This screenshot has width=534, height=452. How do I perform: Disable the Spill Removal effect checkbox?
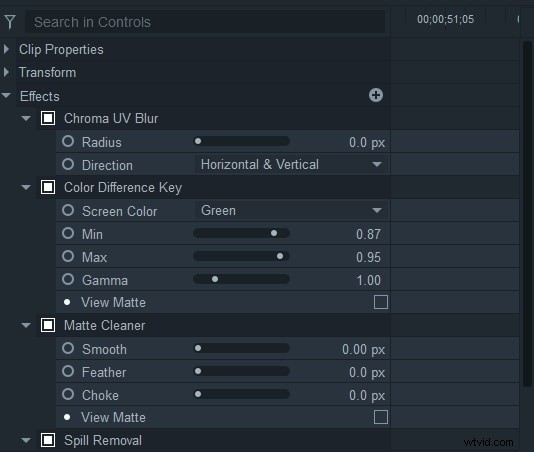click(x=48, y=440)
